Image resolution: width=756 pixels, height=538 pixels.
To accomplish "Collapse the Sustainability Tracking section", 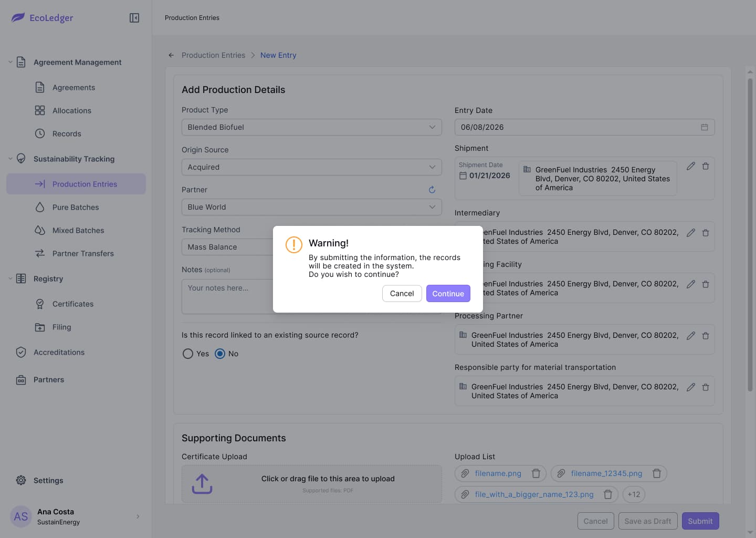I will [x=10, y=159].
